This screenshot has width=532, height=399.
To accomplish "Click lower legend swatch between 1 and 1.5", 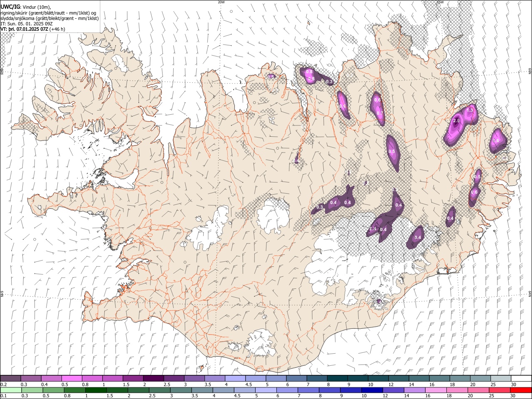I will point(96,390).
